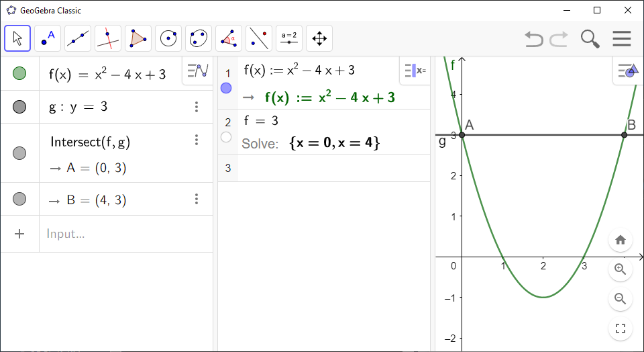Select Circle with Center tool
Image resolution: width=644 pixels, height=352 pixels.
coord(168,38)
